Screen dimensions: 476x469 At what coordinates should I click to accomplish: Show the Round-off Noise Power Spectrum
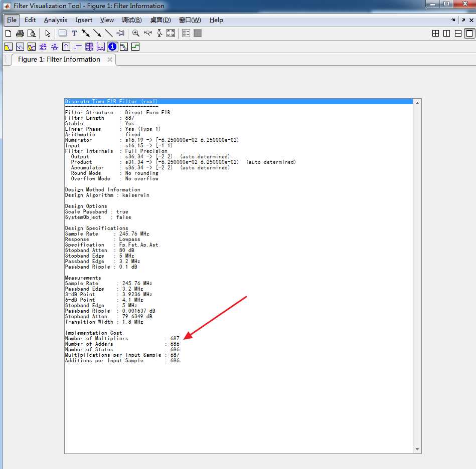pyautogui.click(x=135, y=47)
